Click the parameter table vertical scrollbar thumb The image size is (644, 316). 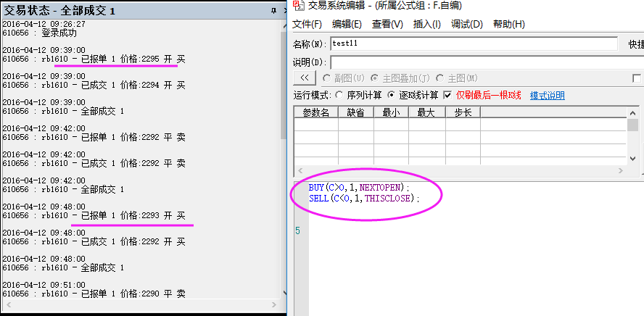coord(632,125)
